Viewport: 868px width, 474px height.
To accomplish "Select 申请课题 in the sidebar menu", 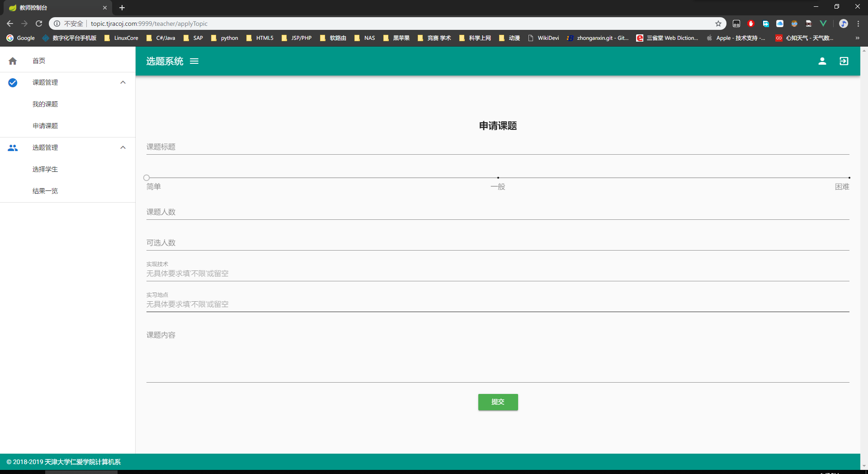I will (x=68, y=126).
